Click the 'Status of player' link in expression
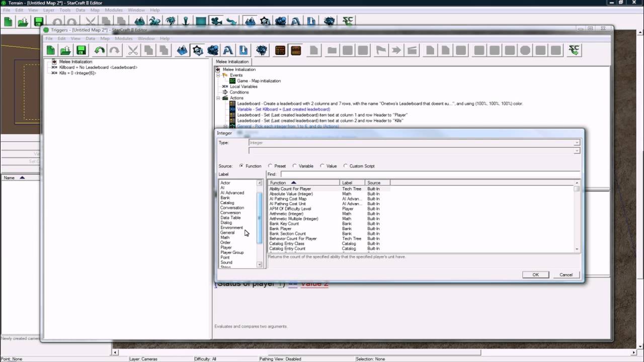This screenshot has width=644, height=362. 246,284
